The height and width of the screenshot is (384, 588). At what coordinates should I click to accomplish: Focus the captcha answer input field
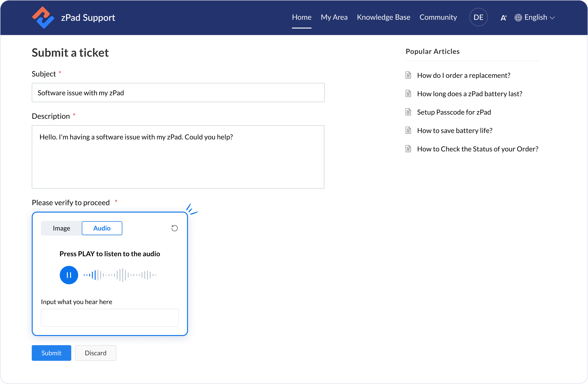tap(110, 318)
